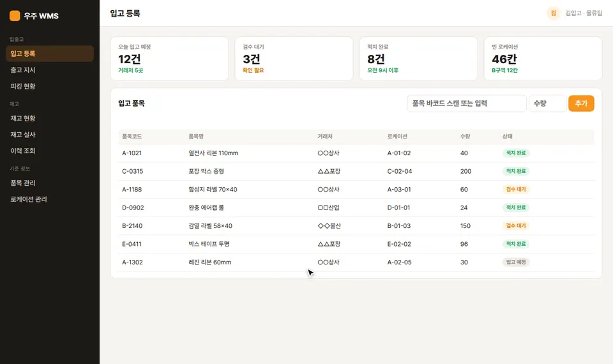This screenshot has height=364, width=613.
Task: Click item name 열전사 리본 110mm
Action: (x=213, y=153)
